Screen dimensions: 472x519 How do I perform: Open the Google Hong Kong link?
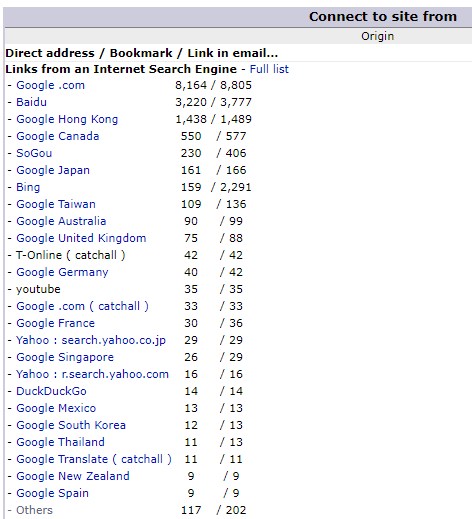click(x=67, y=119)
